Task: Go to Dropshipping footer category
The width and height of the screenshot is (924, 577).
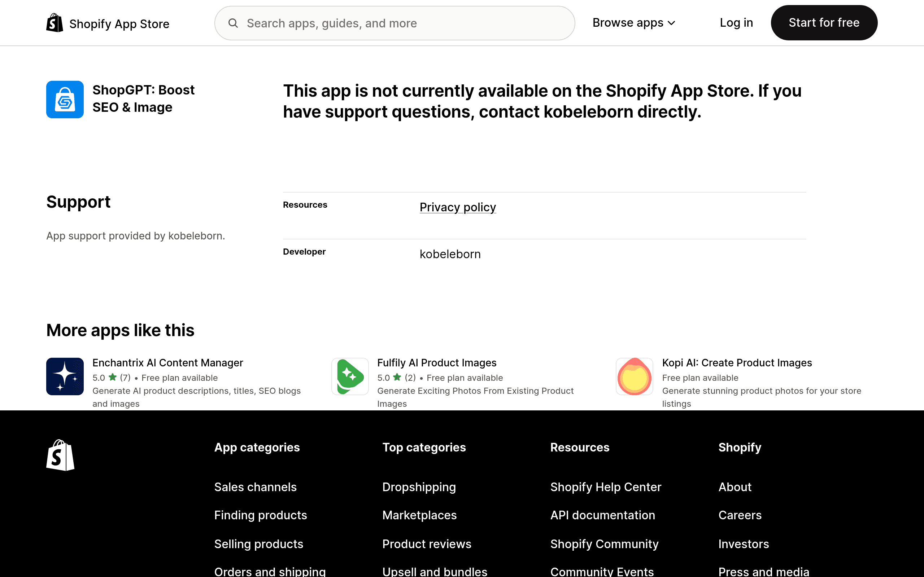Action: tap(419, 487)
